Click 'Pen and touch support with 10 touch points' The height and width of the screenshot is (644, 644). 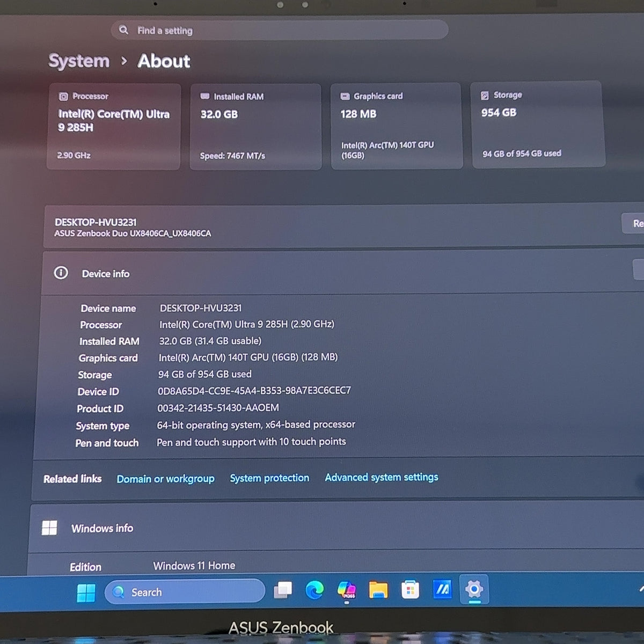click(x=251, y=442)
